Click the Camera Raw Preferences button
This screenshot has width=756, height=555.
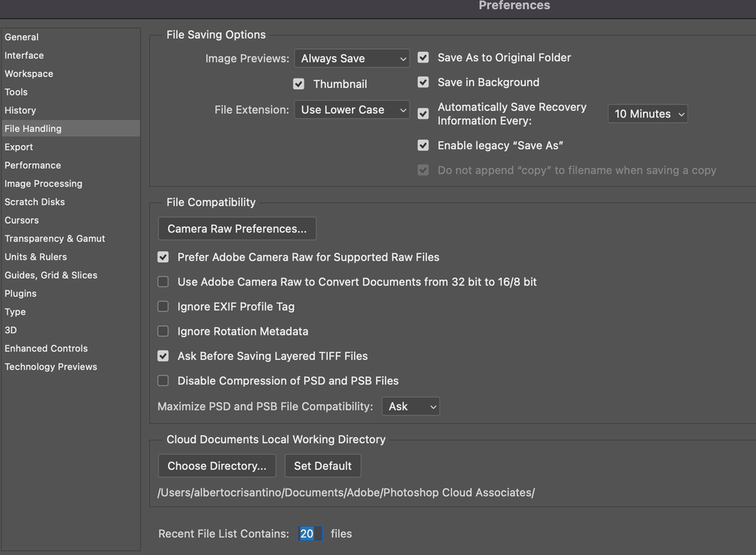coord(237,229)
